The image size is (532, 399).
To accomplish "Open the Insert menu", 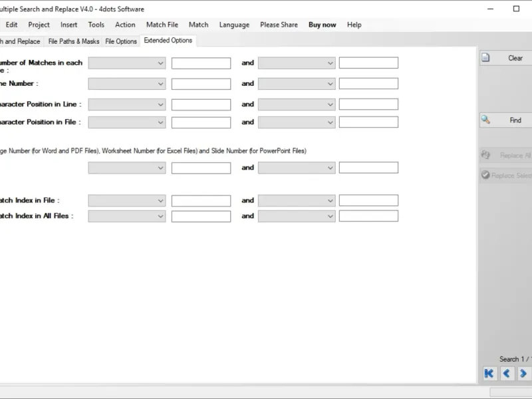I will coord(68,25).
